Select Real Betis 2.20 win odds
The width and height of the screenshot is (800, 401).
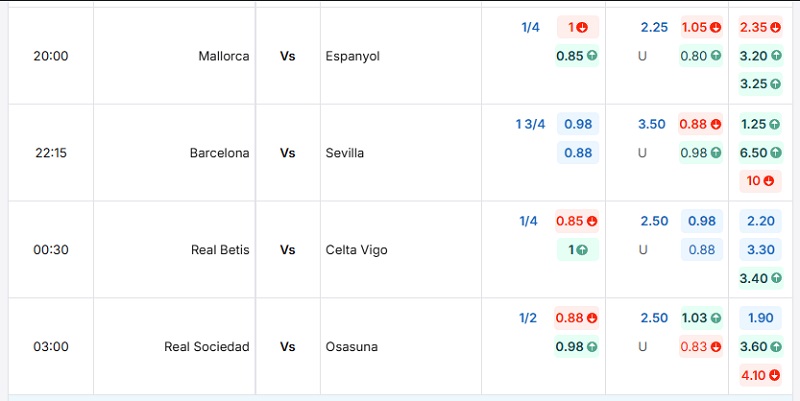click(x=760, y=222)
